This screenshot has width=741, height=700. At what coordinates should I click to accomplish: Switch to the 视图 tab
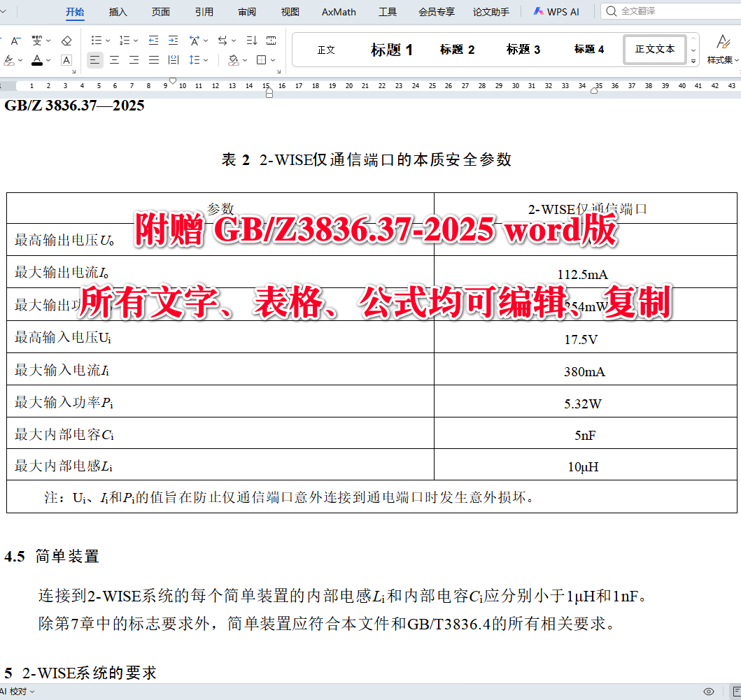coord(290,12)
